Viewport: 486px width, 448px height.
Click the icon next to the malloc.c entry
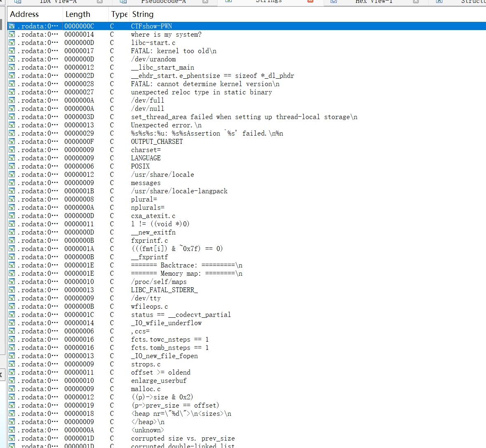[12, 389]
